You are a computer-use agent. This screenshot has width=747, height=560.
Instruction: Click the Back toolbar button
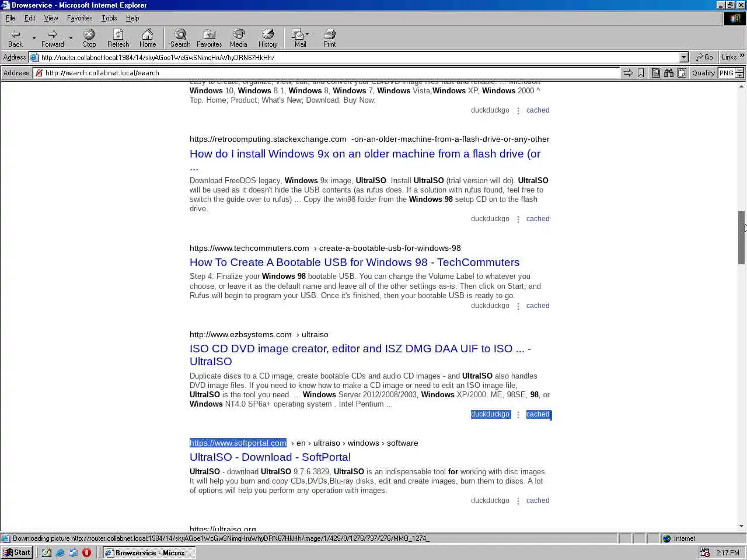click(16, 38)
